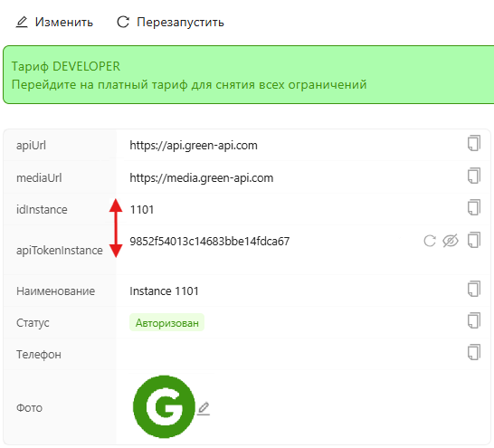This screenshot has height=448, width=494.
Task: Copy the Телефон value
Action: [474, 352]
